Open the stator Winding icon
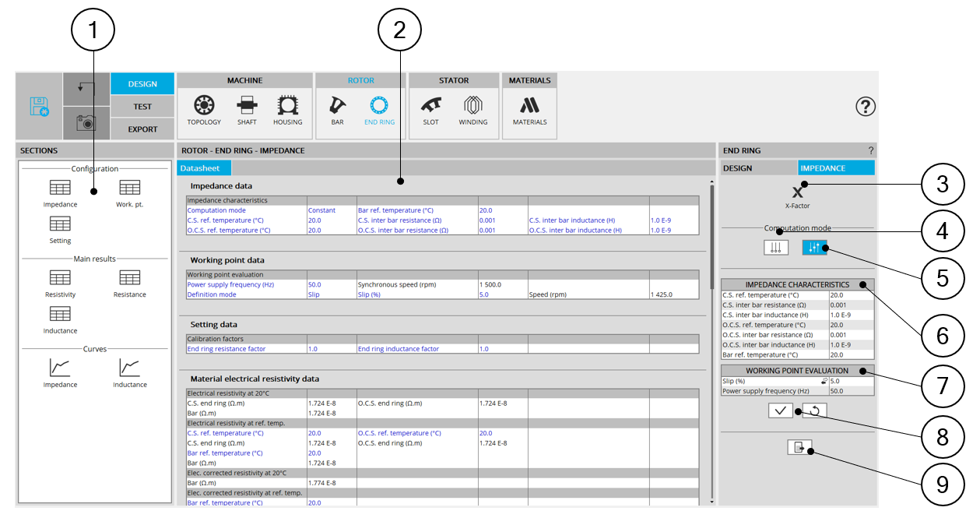The height and width of the screenshot is (525, 980). 472,106
